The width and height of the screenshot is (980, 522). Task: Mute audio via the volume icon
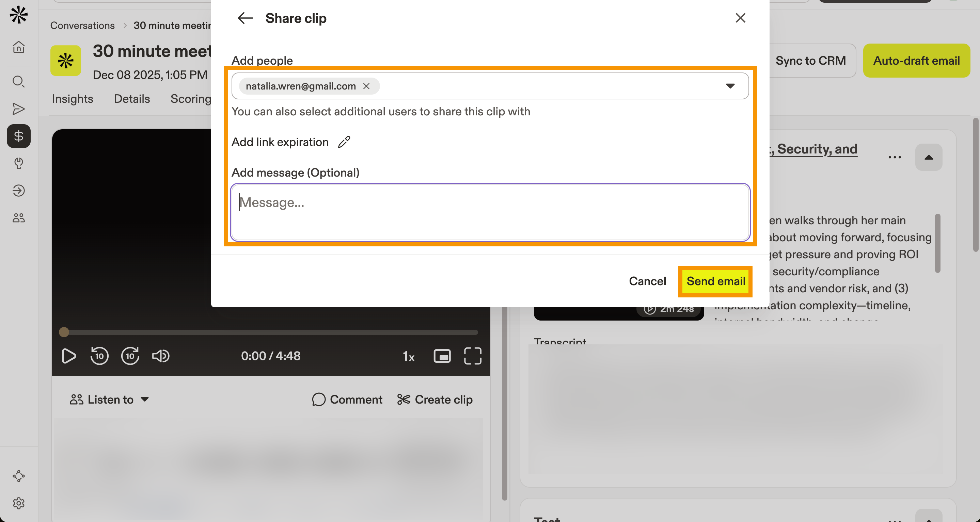click(160, 356)
